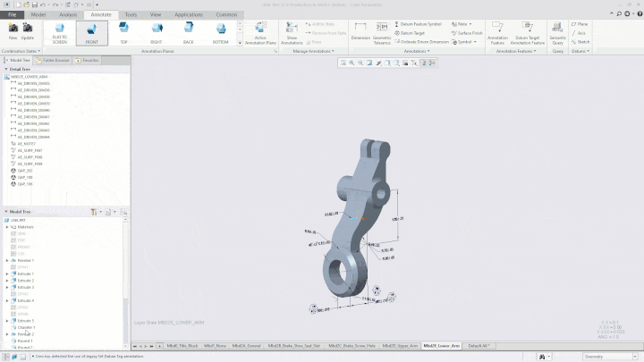Click the Active Annotation Plane button

[x=259, y=33]
